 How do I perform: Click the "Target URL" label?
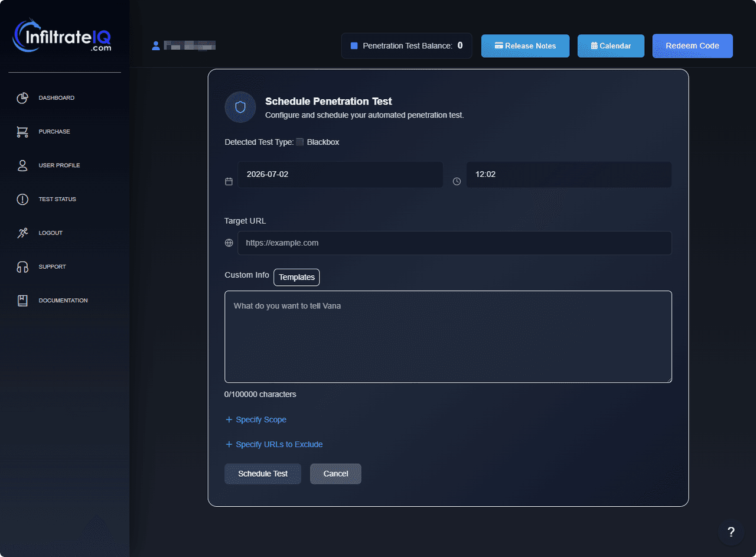point(245,221)
